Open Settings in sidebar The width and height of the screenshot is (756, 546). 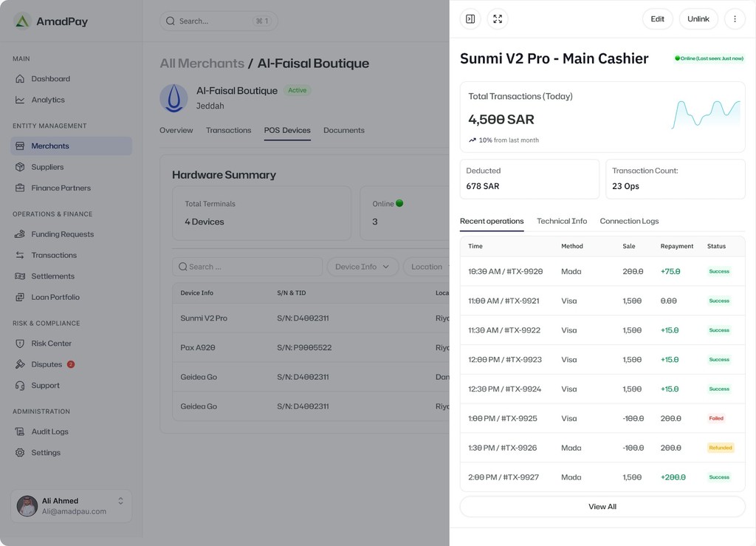(x=46, y=452)
